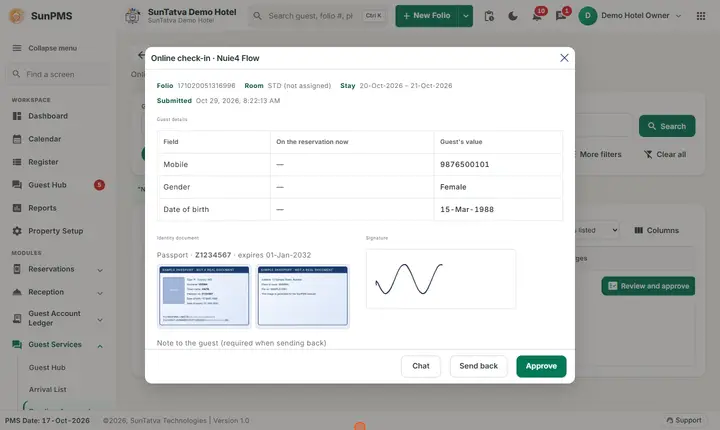
Task: Click the green Search button
Action: 667,126
